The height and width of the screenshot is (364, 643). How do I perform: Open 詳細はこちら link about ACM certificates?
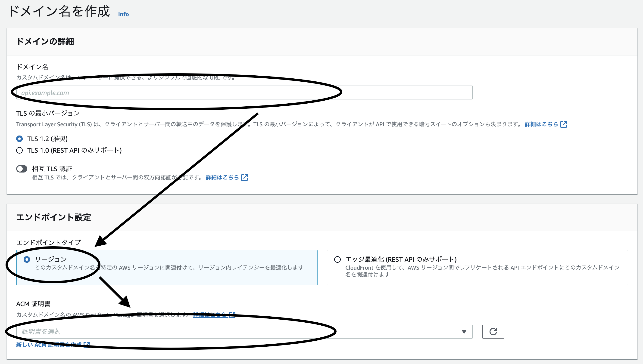click(x=210, y=315)
